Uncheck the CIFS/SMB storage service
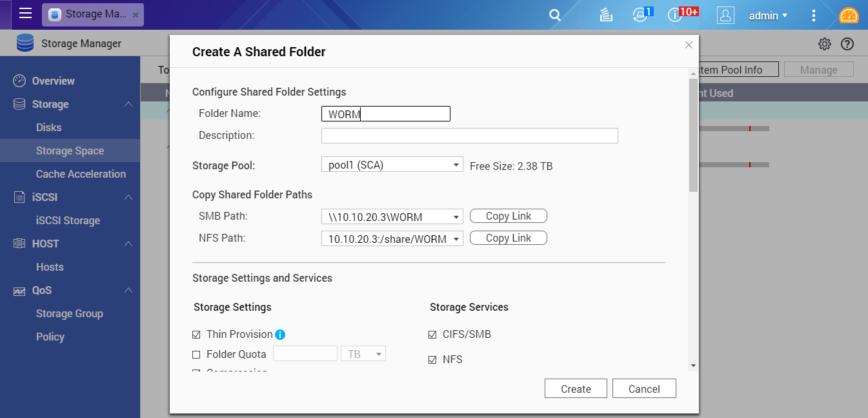This screenshot has height=418, width=868. [x=432, y=335]
